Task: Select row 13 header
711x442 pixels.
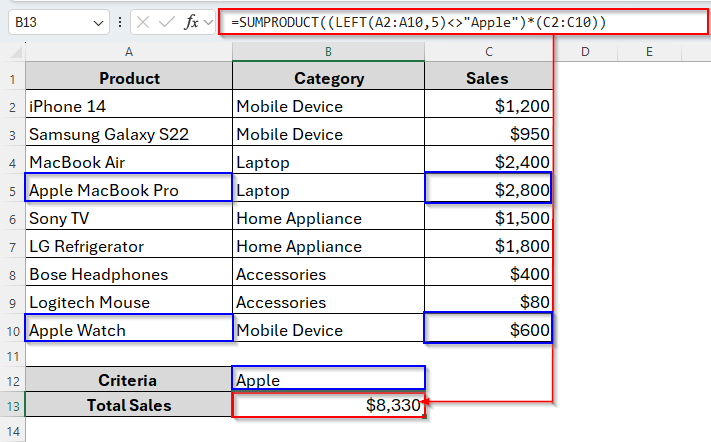Action: tap(12, 405)
